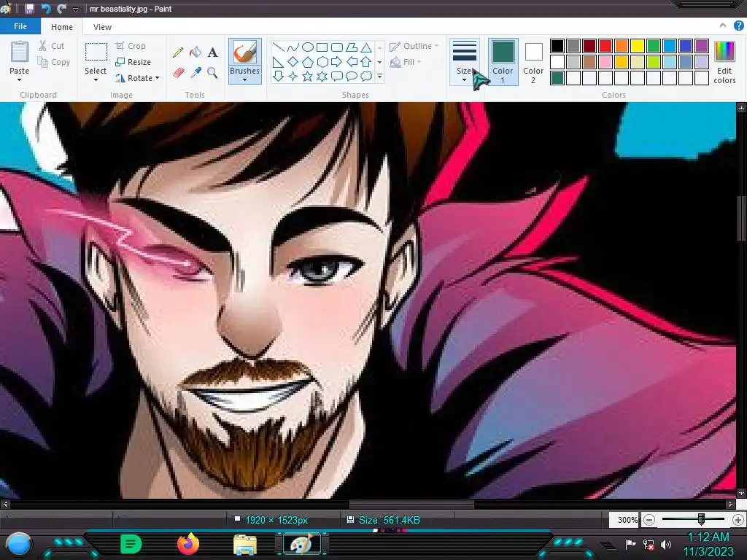This screenshot has width=747, height=560.
Task: Choose the Cloud callout shape
Action: pos(366,76)
